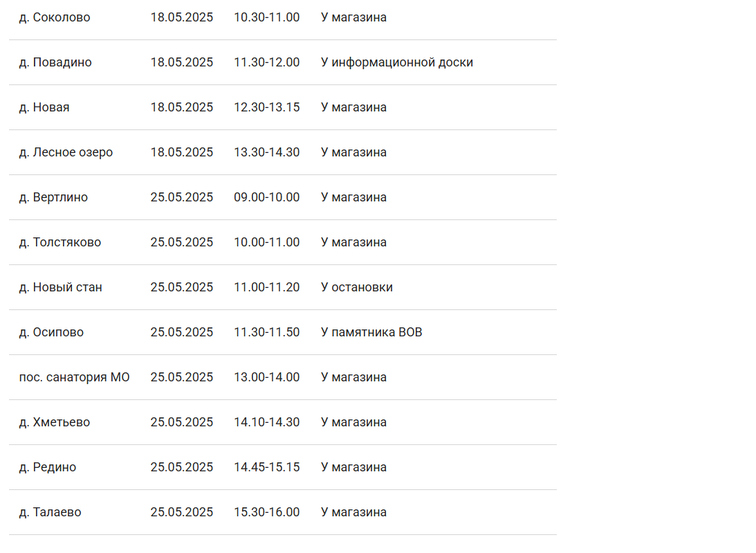Click the д. Хметьево village name
The image size is (756, 553).
55,422
